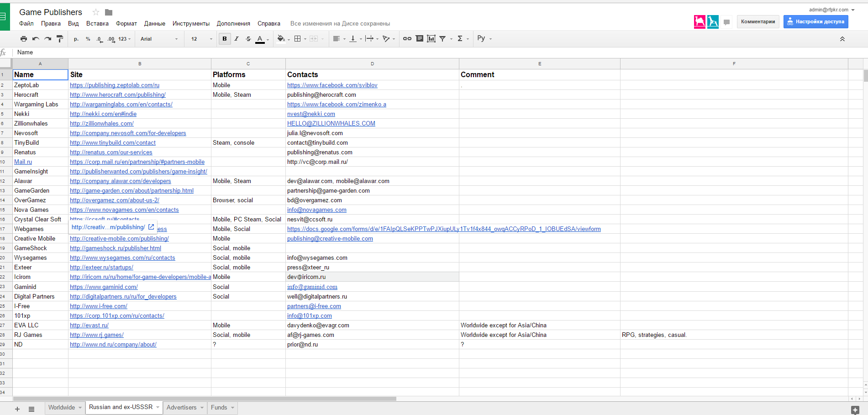Toggle strikethrough formatting
This screenshot has height=415, width=868.
coord(248,39)
